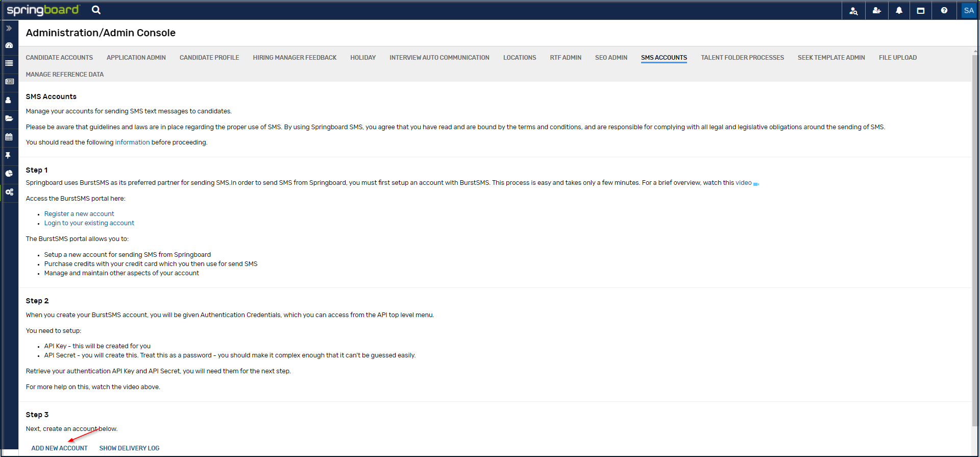Click the window panel icon in header

tap(921, 10)
